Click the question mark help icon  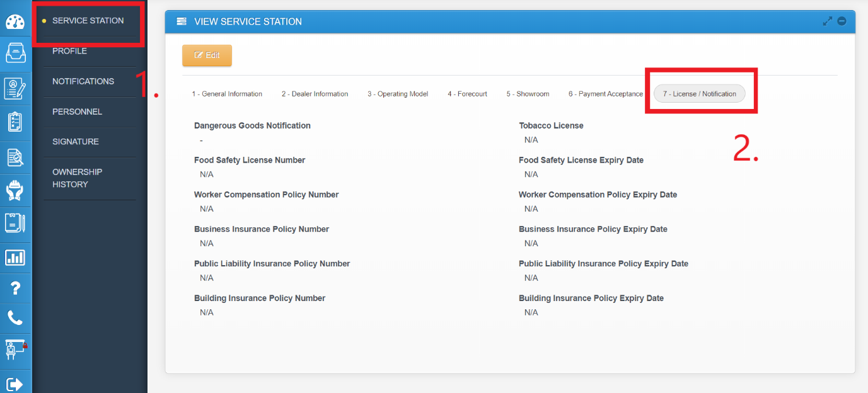click(15, 288)
